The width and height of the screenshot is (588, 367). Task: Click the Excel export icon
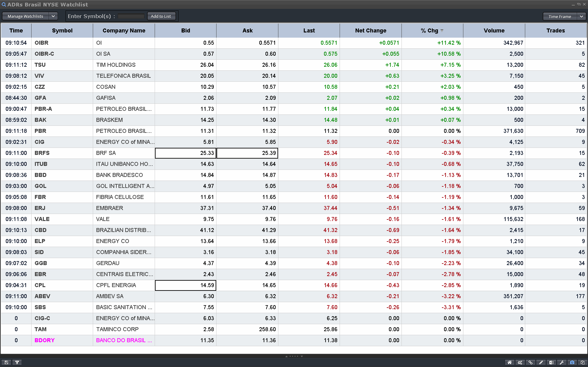click(551, 362)
